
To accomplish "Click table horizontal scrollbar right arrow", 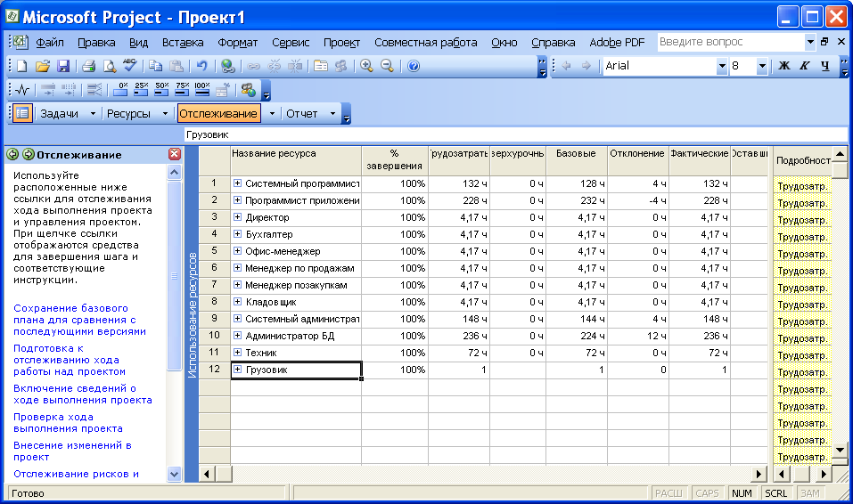I will point(759,474).
